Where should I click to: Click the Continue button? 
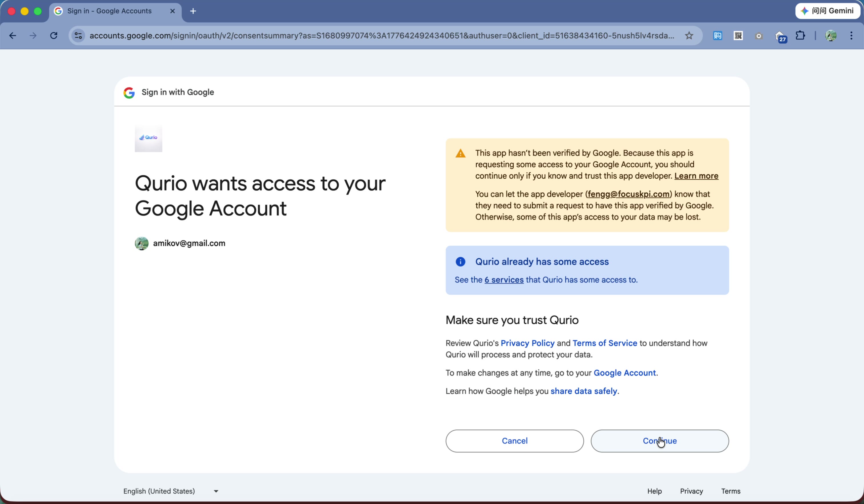tap(659, 441)
